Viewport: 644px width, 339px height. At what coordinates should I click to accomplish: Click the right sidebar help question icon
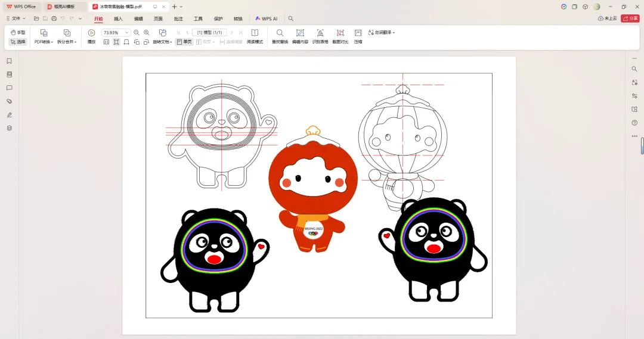pos(634,123)
